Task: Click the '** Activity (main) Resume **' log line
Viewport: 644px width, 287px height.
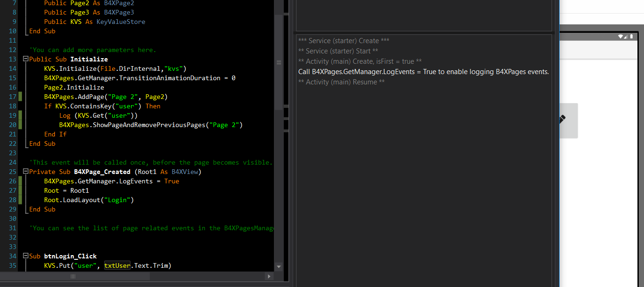Action: (341, 82)
